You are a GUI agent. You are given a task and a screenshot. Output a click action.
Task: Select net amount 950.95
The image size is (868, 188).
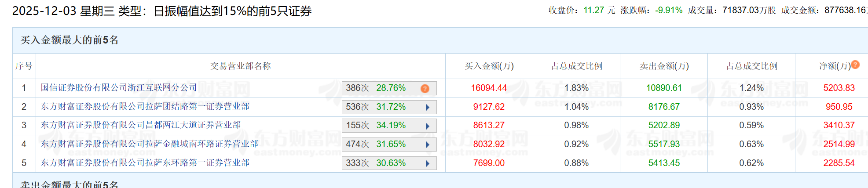point(839,107)
